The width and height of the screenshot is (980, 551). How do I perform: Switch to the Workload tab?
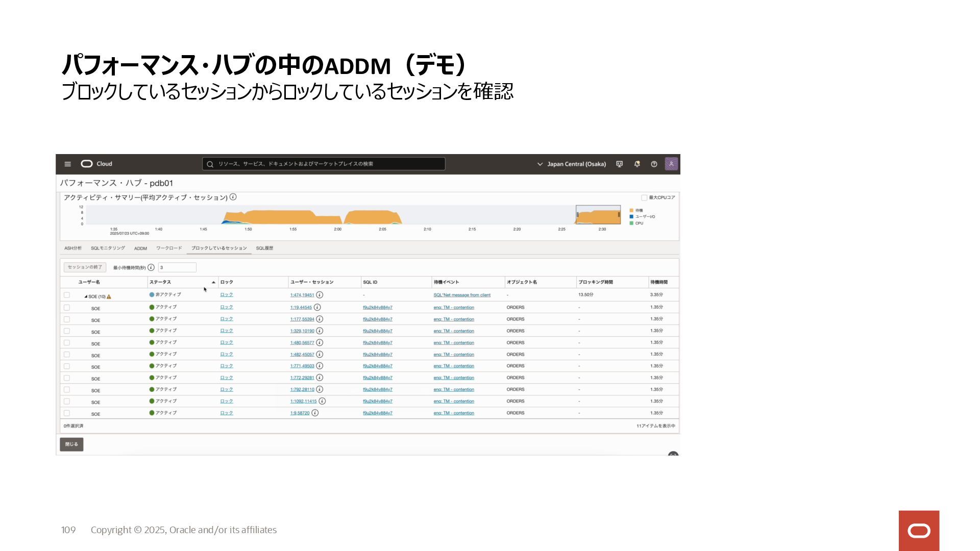point(169,248)
